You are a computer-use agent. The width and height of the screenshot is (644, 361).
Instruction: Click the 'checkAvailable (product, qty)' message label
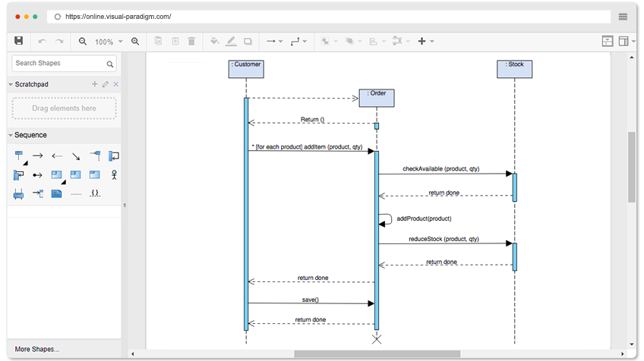(x=441, y=168)
